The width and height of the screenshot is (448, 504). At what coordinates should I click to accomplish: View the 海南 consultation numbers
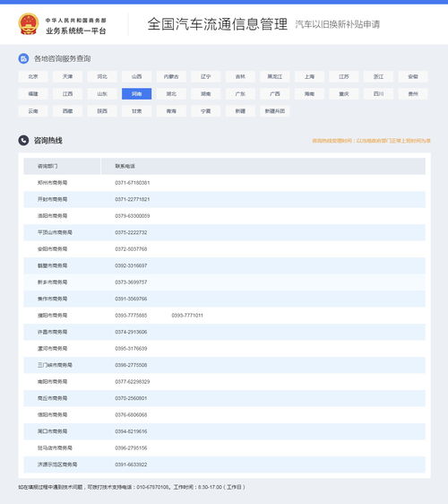309,94
